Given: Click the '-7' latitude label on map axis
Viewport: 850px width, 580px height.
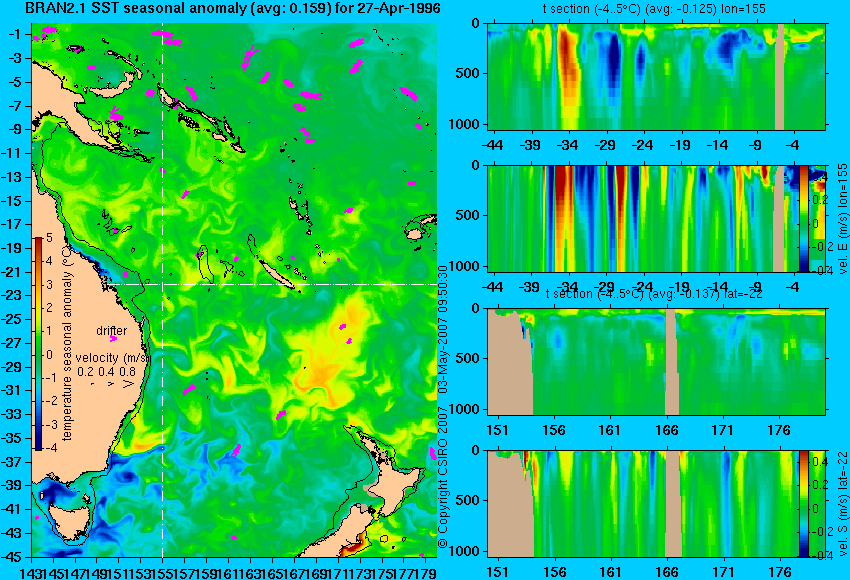Looking at the screenshot, I should click(15, 106).
